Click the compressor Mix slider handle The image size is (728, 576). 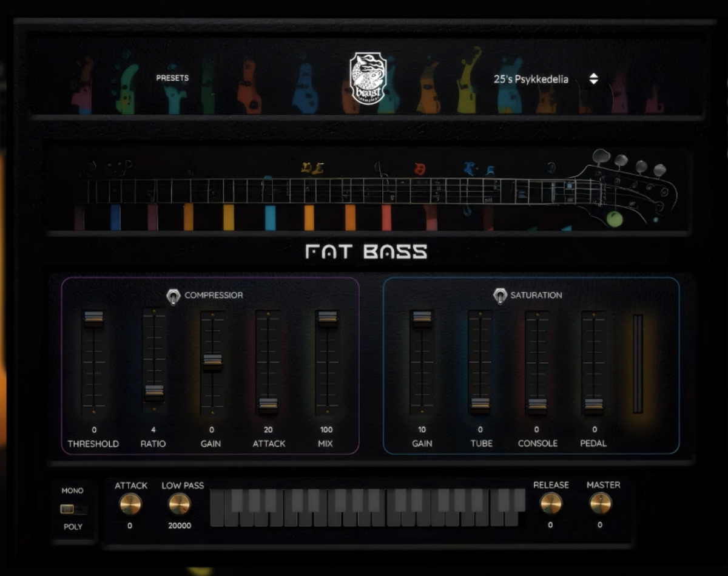click(x=327, y=317)
